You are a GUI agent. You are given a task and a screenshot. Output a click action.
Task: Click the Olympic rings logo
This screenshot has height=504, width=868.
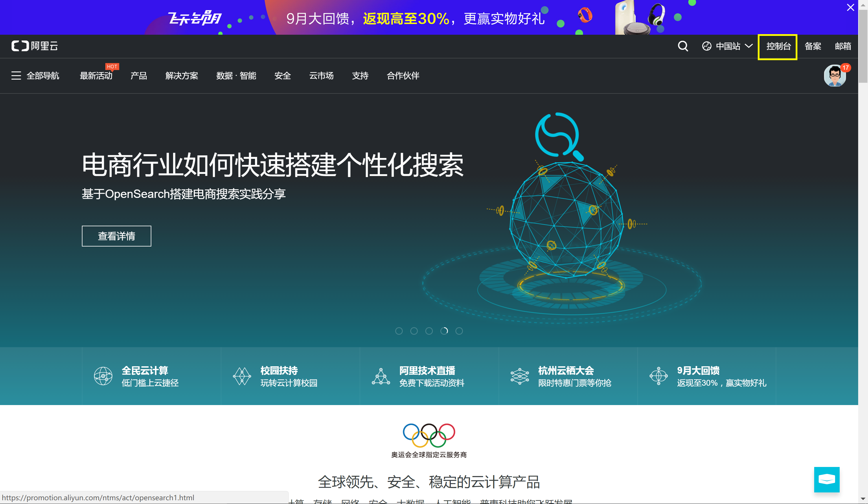429,435
